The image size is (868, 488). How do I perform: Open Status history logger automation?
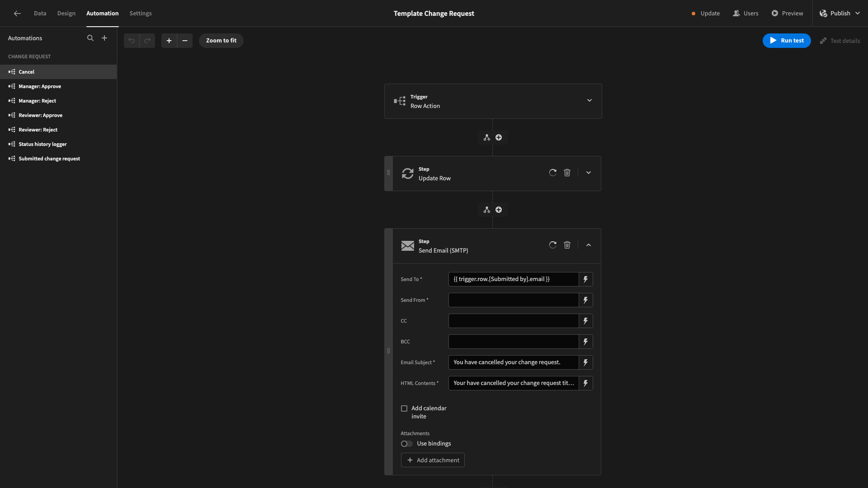point(58,144)
